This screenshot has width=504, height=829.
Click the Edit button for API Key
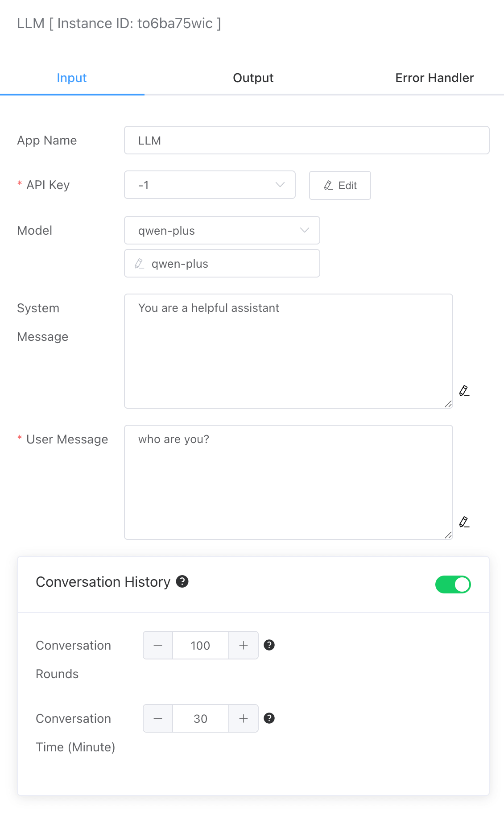340,186
